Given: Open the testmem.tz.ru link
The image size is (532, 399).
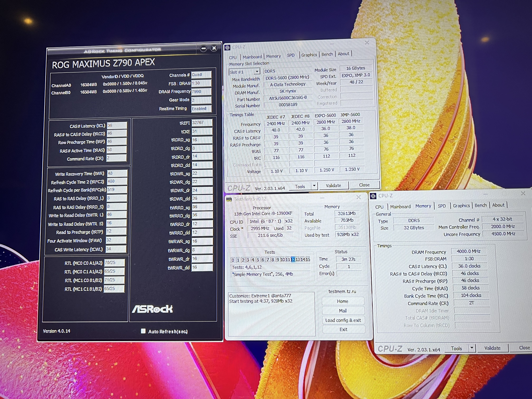Looking at the screenshot, I should pos(342,291).
